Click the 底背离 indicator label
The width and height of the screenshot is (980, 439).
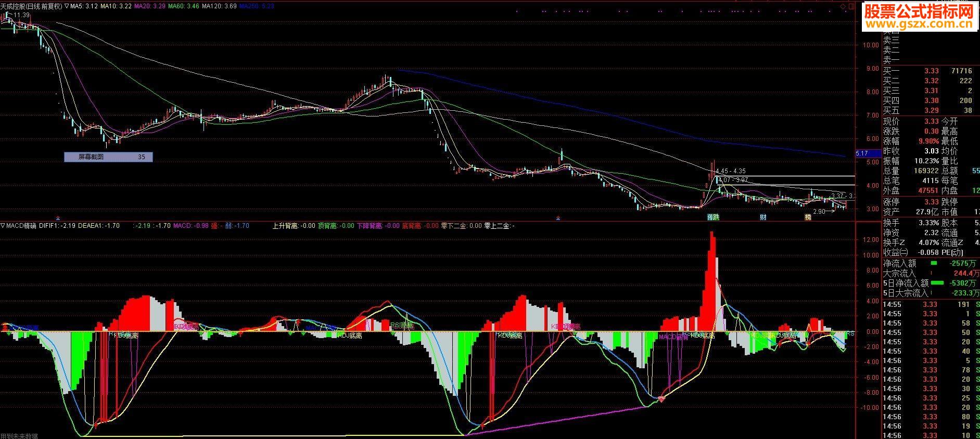(x=421, y=226)
